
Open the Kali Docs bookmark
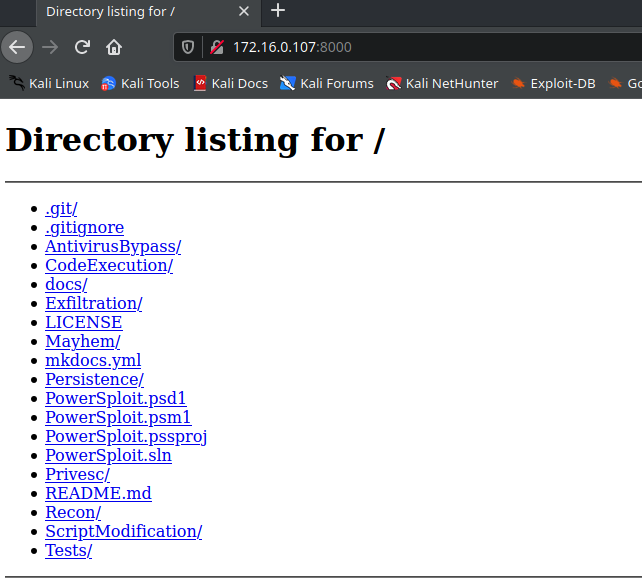(x=230, y=83)
